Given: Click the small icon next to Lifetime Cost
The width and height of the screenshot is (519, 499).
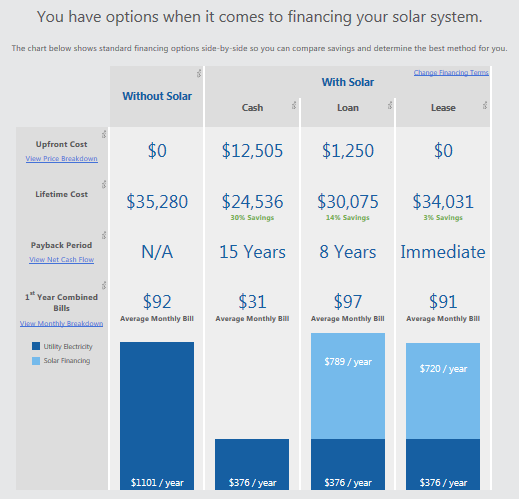Looking at the screenshot, I should coord(104,184).
